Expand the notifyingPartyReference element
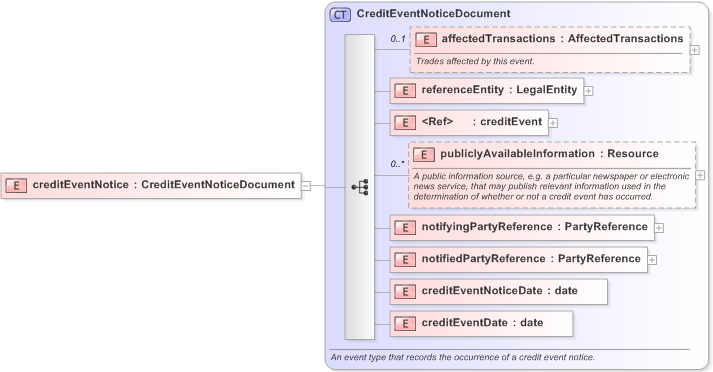Screen dimensions: 713x372 659,228
